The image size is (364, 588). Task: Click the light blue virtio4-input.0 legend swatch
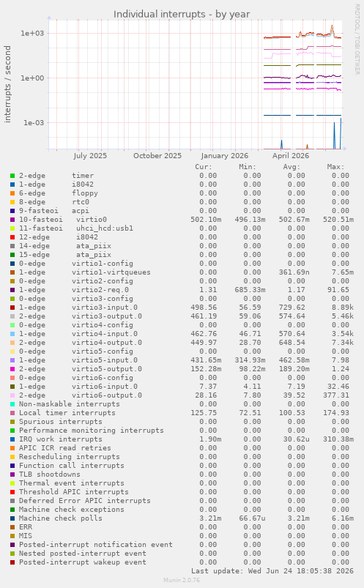12,334
